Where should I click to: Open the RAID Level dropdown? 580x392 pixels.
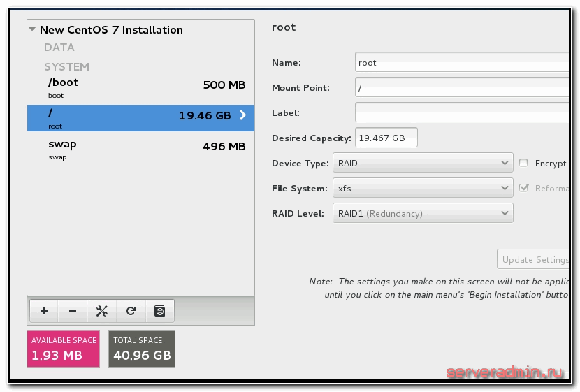[423, 213]
